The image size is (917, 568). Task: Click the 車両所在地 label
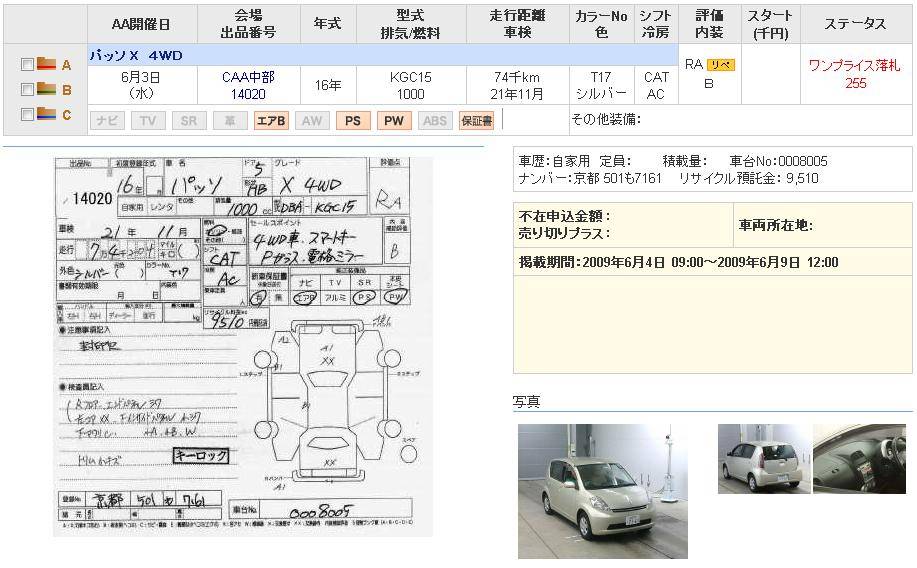click(775, 225)
